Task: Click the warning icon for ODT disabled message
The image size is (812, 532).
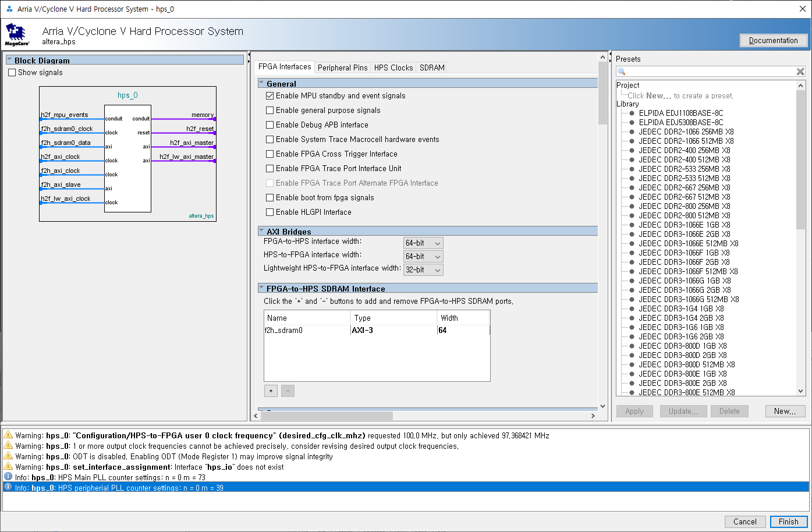Action: [8, 456]
